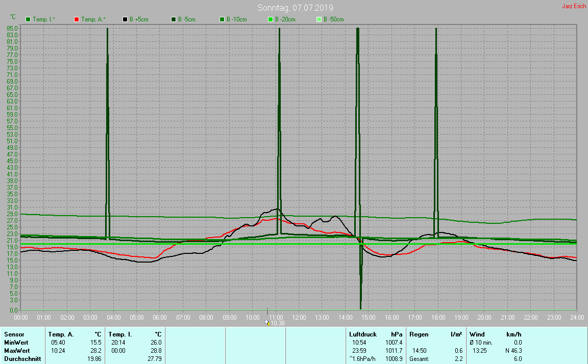Click the weather icon at 10:38

[x=267, y=323]
